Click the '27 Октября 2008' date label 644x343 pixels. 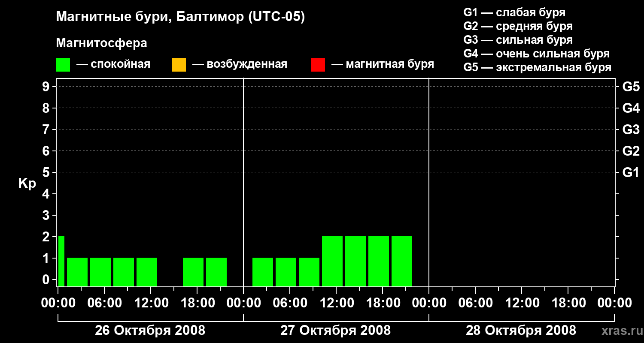click(x=336, y=331)
